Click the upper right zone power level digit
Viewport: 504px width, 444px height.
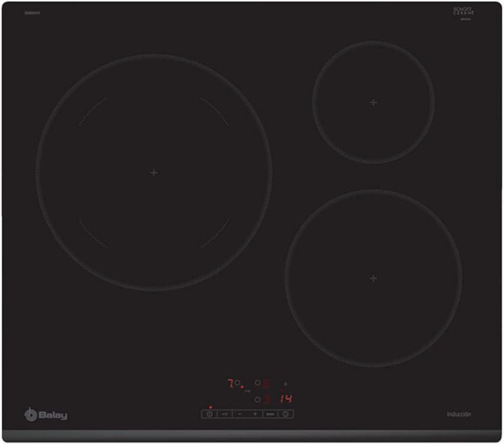pos(267,383)
